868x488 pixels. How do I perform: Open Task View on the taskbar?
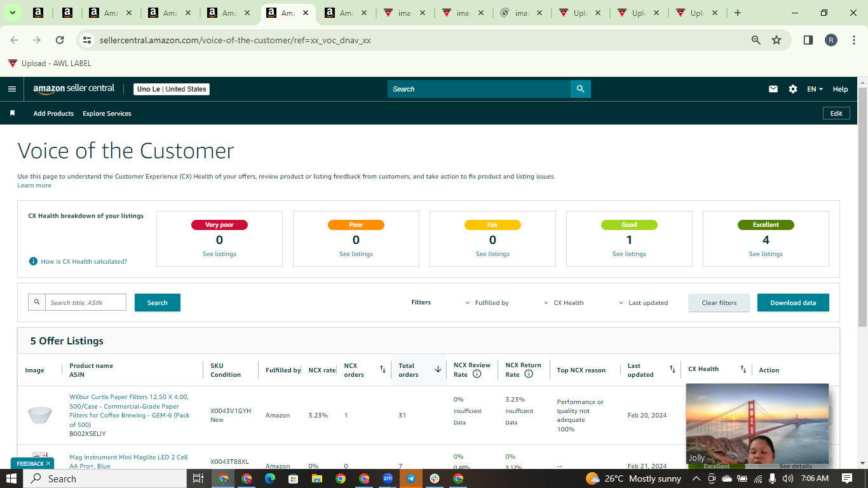[x=198, y=478]
